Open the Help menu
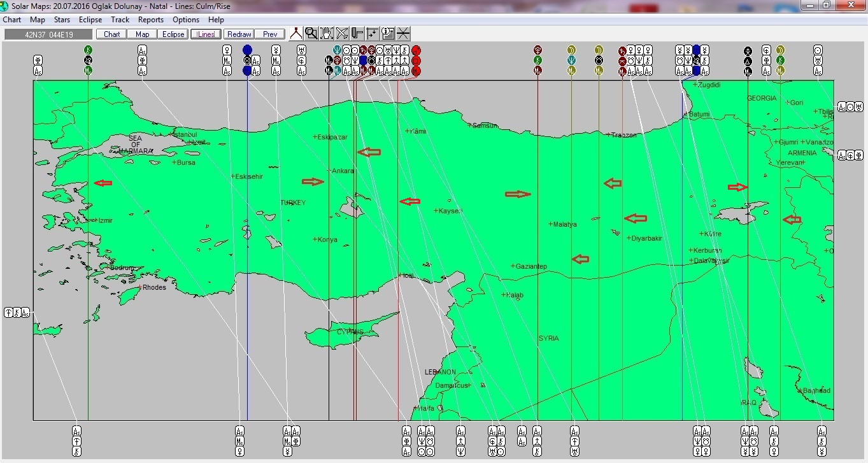Screen dimensions: 868x463 click(216, 20)
